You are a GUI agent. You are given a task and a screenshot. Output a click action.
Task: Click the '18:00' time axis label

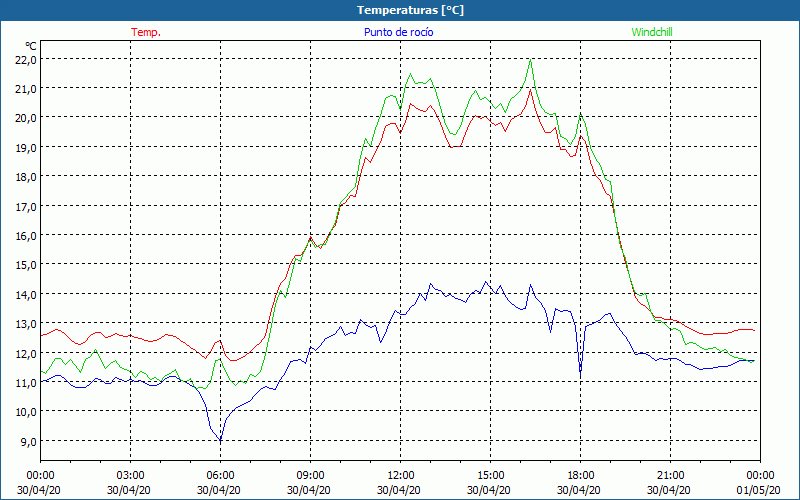[x=581, y=476]
